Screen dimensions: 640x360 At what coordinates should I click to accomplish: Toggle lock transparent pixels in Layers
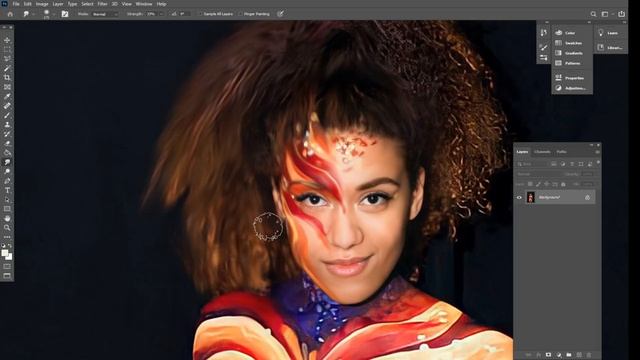[x=530, y=184]
